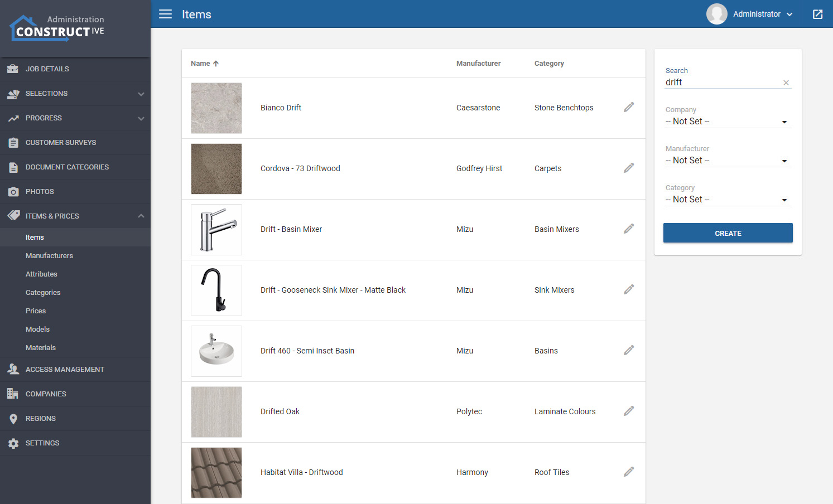The image size is (833, 504).
Task: Open the external link icon in header
Action: coord(817,14)
